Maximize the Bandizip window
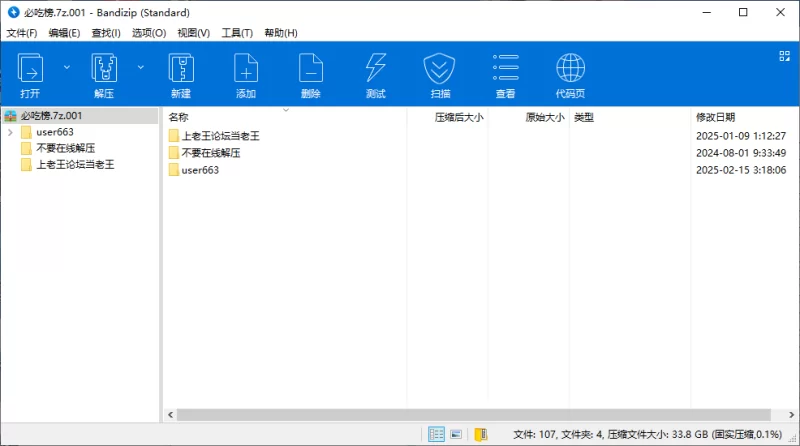This screenshot has height=446, width=800. click(x=743, y=12)
